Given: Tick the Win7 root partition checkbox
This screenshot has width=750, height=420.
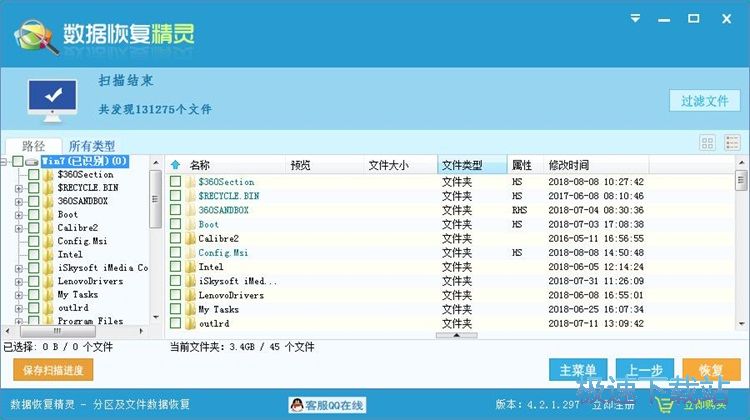Looking at the screenshot, I should 19,161.
